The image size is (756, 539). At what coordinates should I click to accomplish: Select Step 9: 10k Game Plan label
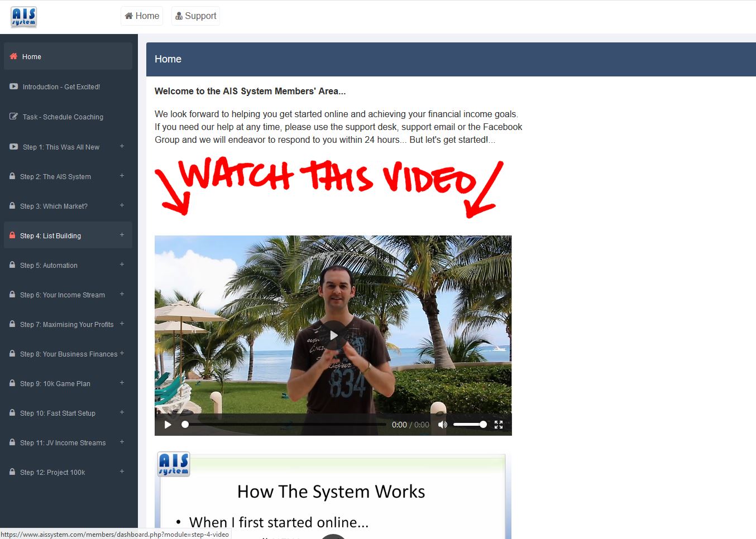[x=55, y=384]
